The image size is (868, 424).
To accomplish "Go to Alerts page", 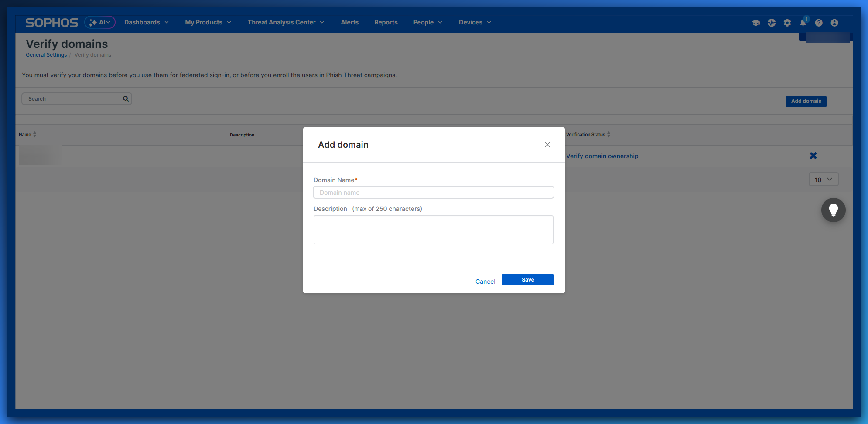I will (x=349, y=22).
